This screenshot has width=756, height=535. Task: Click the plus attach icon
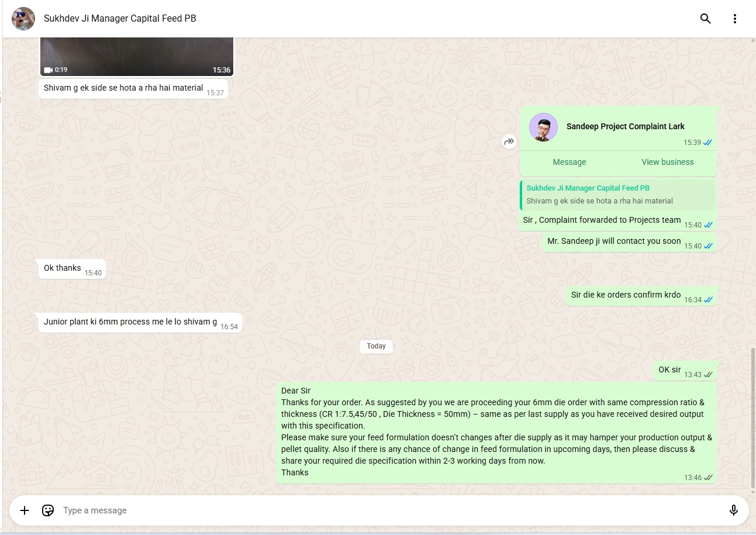click(x=25, y=510)
